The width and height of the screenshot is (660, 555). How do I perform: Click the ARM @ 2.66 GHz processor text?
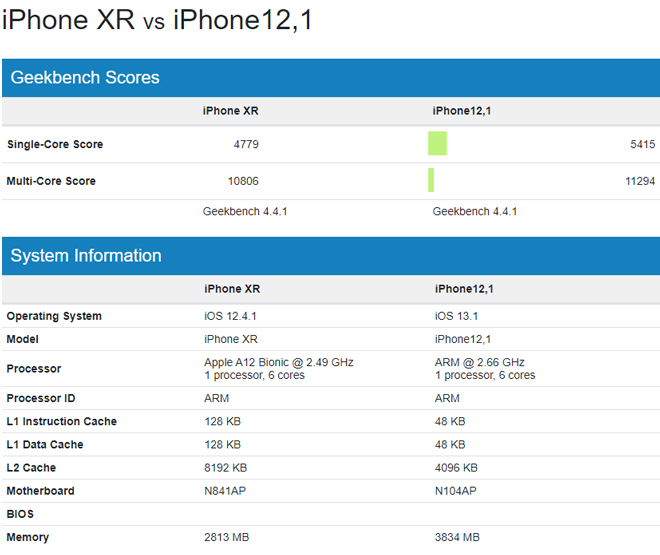[x=480, y=362]
